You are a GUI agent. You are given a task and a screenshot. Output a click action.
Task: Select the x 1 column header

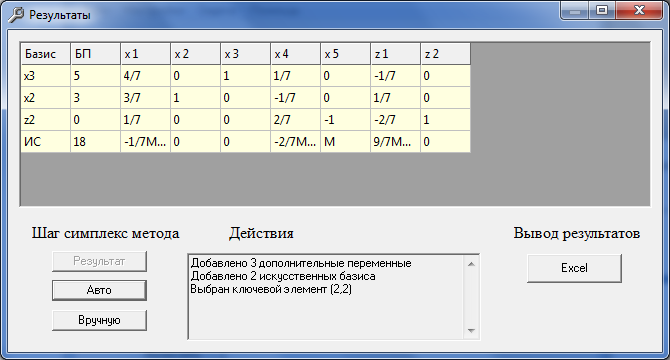[145, 54]
